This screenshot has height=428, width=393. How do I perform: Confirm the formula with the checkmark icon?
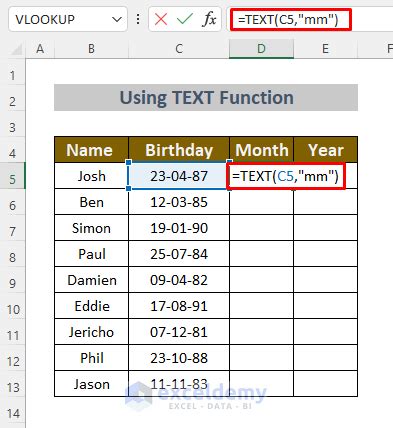[x=185, y=19]
